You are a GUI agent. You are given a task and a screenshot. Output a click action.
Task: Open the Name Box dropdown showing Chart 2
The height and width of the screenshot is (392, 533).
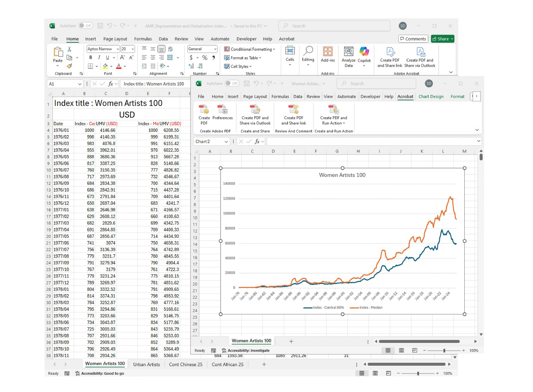tap(226, 142)
